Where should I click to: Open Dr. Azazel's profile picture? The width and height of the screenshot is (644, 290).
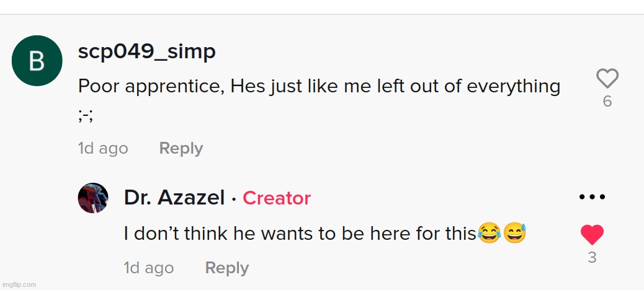click(93, 198)
